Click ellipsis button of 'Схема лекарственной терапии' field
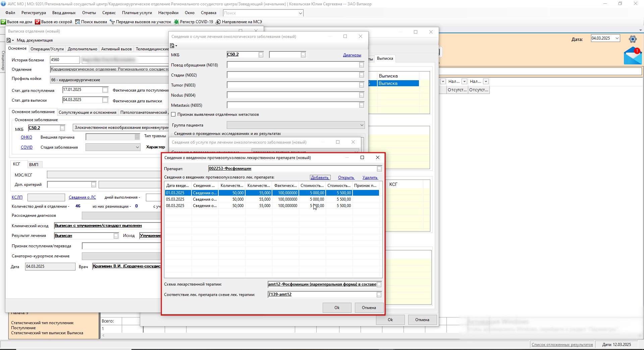The width and height of the screenshot is (644, 350). coord(379,285)
